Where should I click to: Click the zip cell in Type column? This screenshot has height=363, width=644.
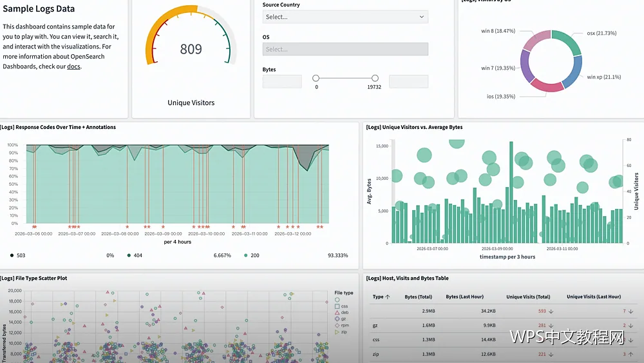[376, 355]
